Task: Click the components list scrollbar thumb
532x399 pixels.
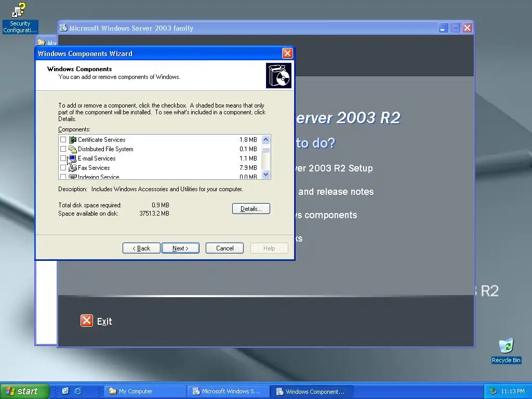Action: tap(265, 150)
